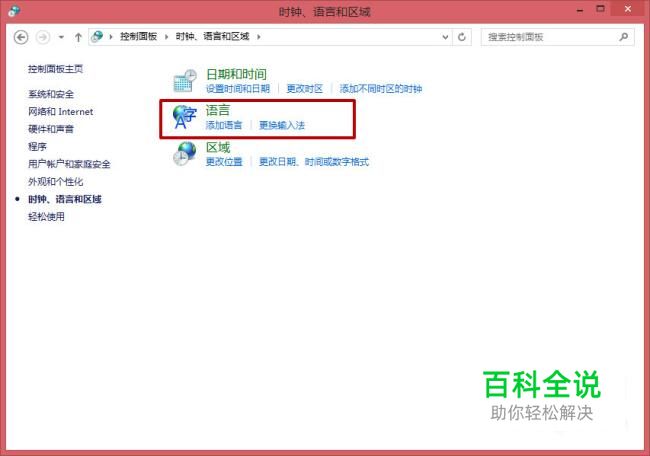Viewport: 650px width, 456px height.
Task: Open 网络和 Internet category
Action: [x=61, y=112]
